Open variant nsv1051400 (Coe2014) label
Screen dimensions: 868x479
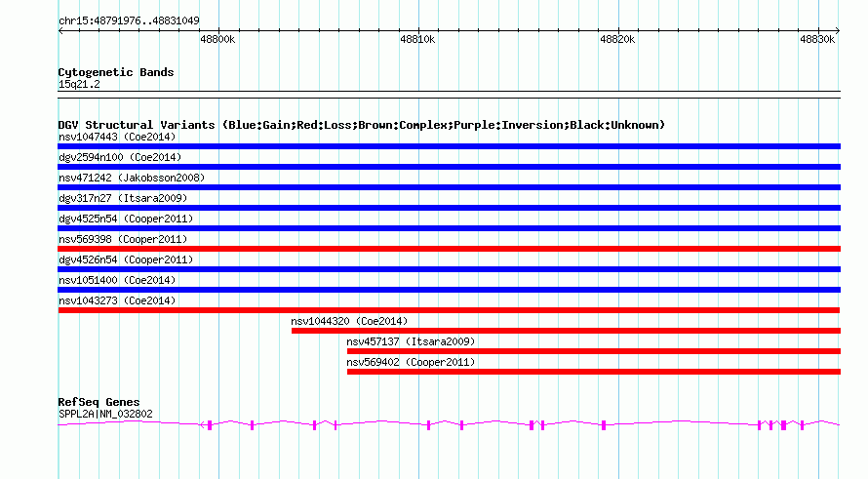pyautogui.click(x=117, y=280)
